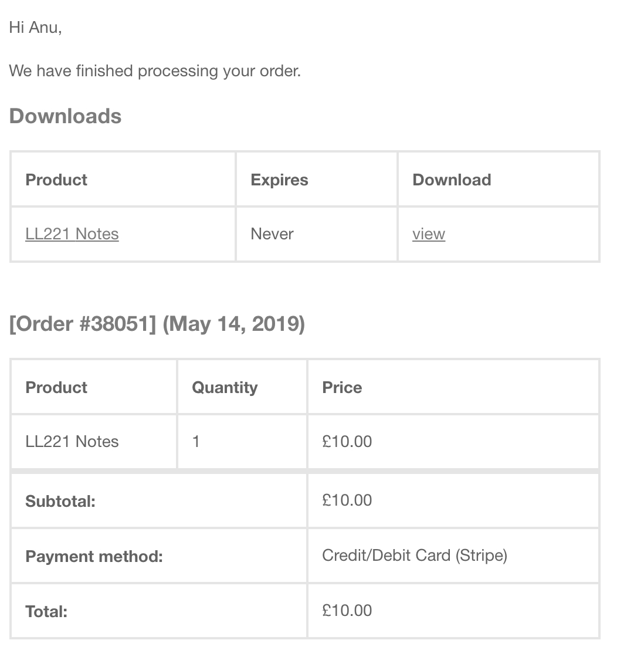Click the Price column header
This screenshot has width=644, height=657.
342,387
